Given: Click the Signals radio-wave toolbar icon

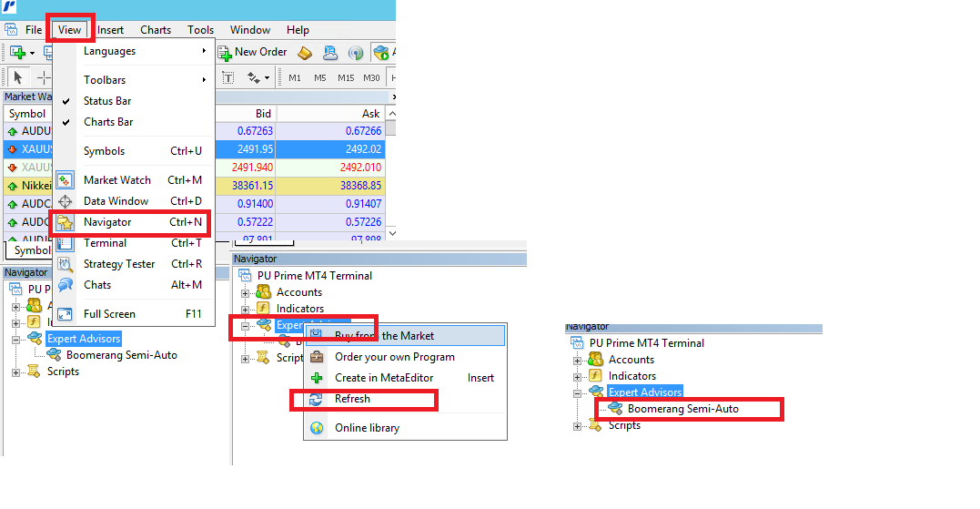Looking at the screenshot, I should coord(356,53).
